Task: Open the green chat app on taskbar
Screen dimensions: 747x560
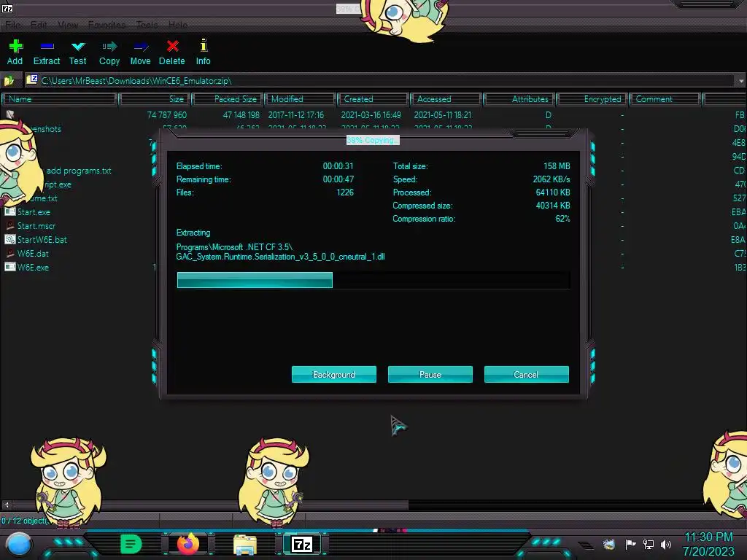Action: 131,544
